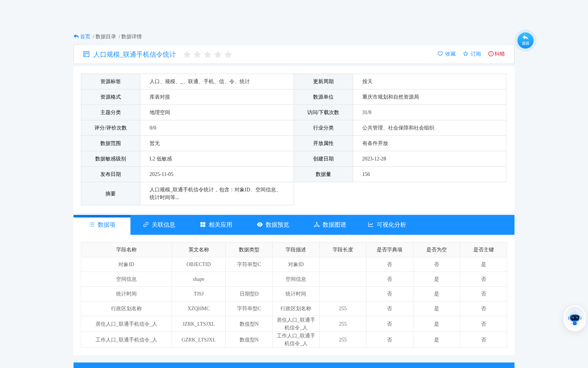Click the TJSJ cell
The width and height of the screenshot is (588, 368).
point(198,294)
